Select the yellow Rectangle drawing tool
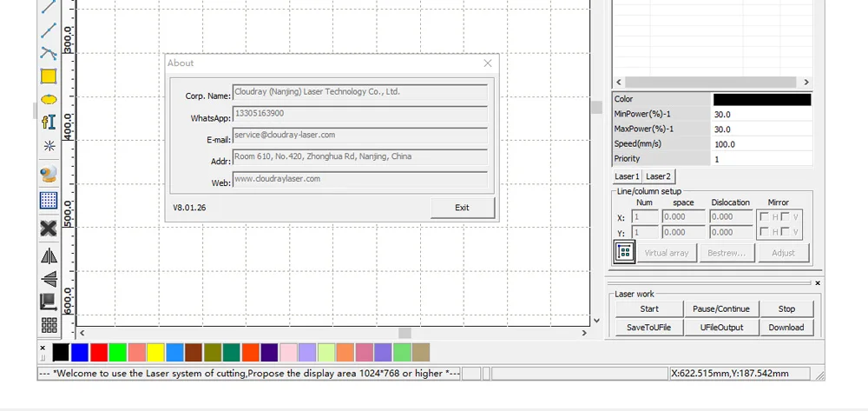 click(49, 76)
